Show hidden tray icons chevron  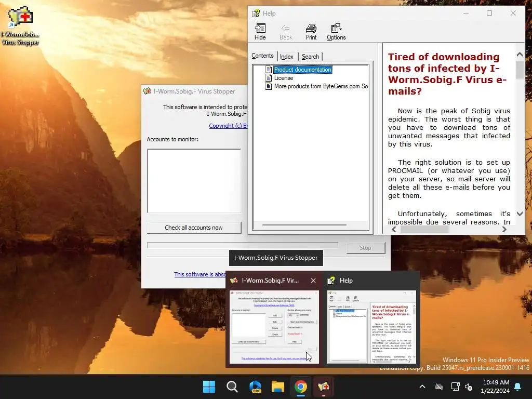(x=422, y=387)
